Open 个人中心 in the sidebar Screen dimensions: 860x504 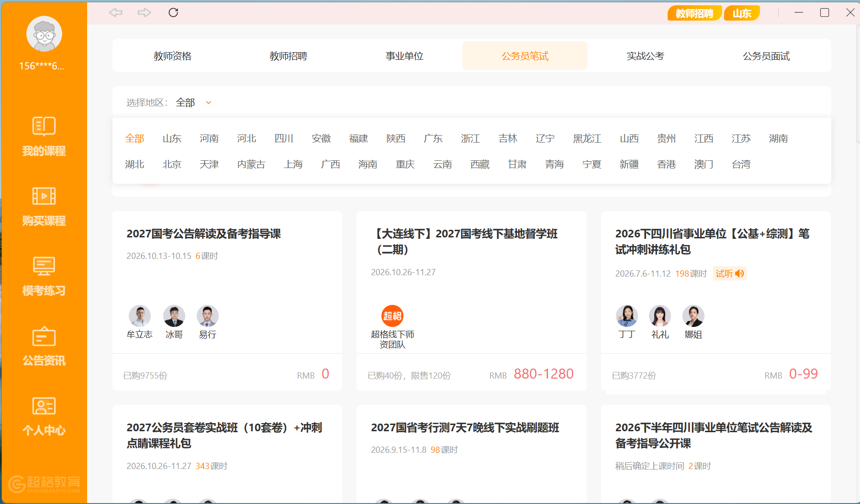[44, 416]
